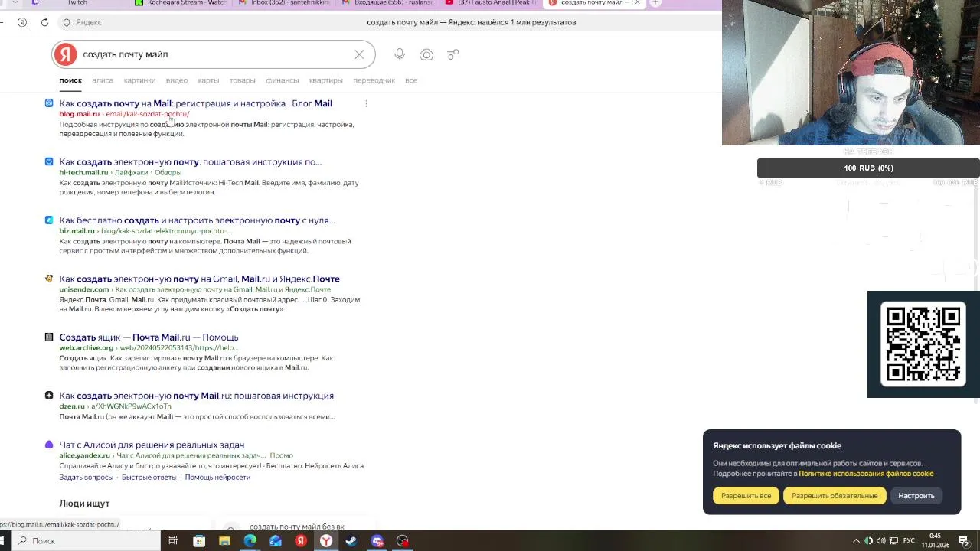Click the search query input field
Screen dimensions: 980x551
pyautogui.click(x=214, y=54)
